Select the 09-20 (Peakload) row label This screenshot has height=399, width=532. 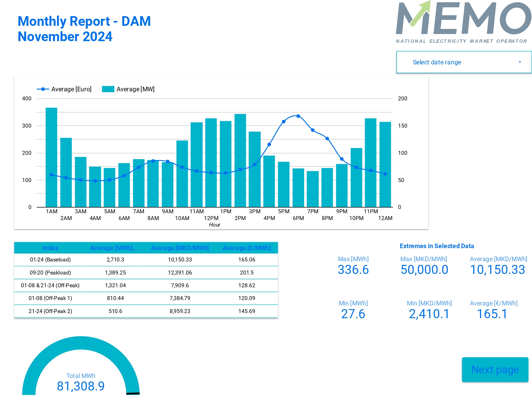(50, 273)
